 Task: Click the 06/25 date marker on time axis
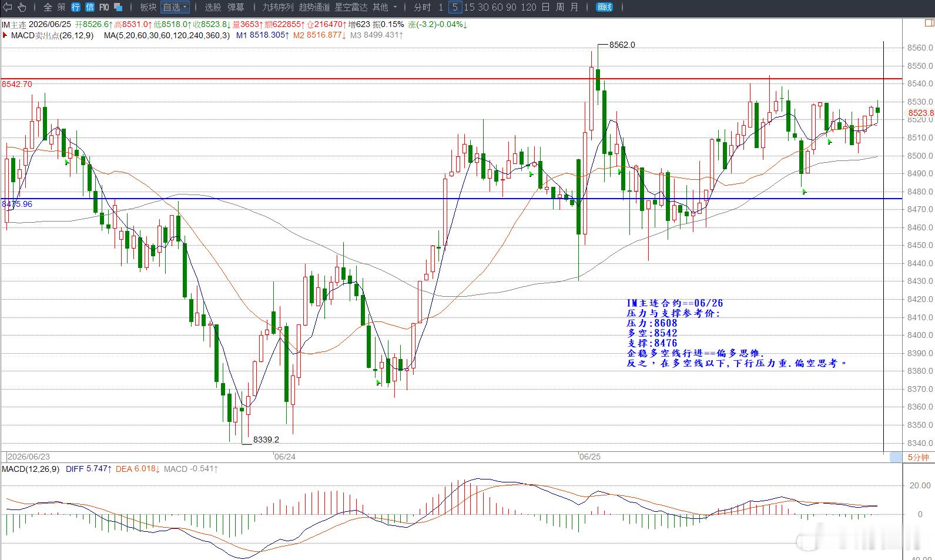click(x=589, y=457)
